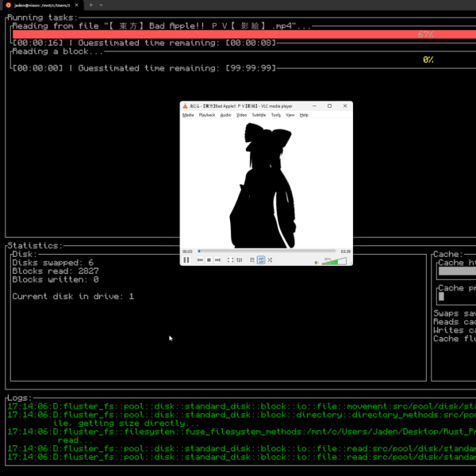
Task: Add a new terminal tab
Action: 90,5
